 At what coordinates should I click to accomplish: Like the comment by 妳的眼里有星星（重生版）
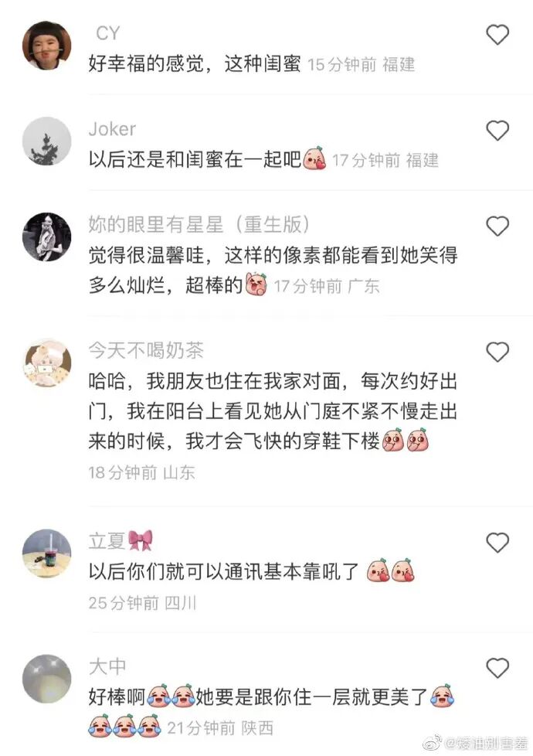click(497, 226)
